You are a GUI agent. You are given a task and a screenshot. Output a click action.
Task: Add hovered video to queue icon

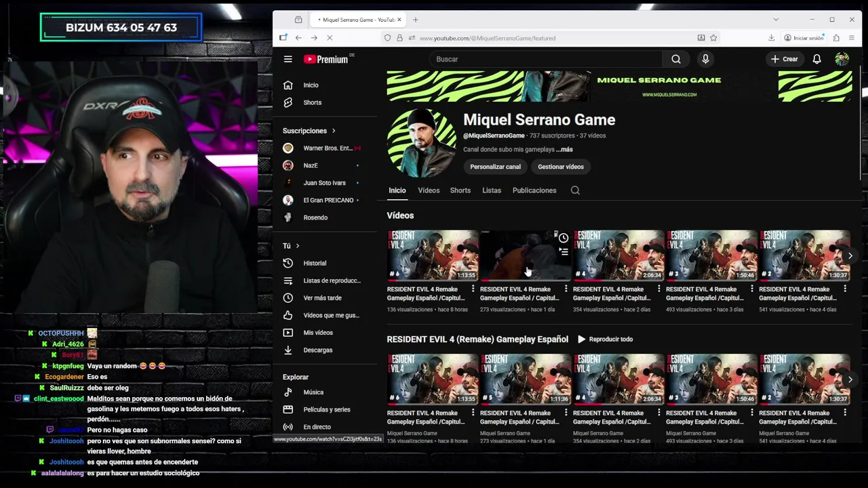coord(563,252)
